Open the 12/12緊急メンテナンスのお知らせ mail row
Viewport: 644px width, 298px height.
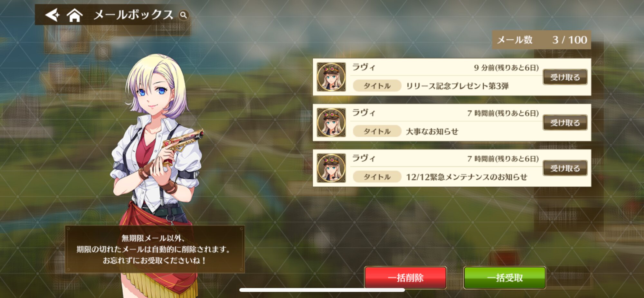pos(452,168)
